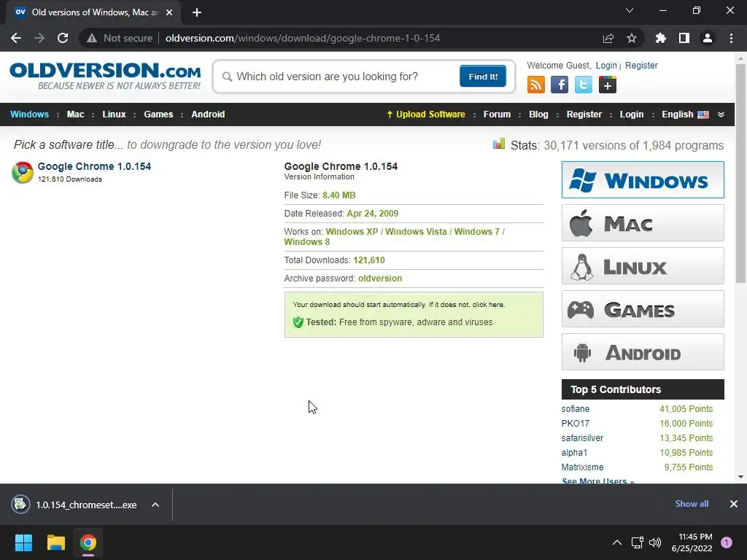Share this page icon in address bar

(x=608, y=38)
